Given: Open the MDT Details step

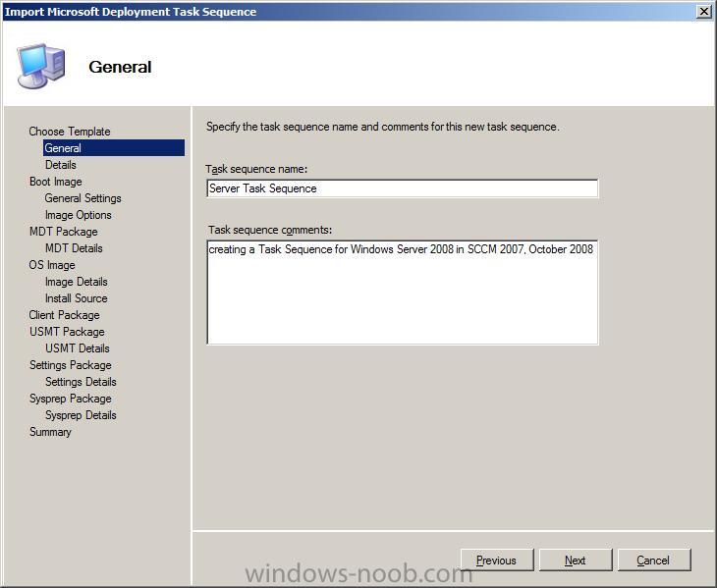Looking at the screenshot, I should (x=74, y=248).
